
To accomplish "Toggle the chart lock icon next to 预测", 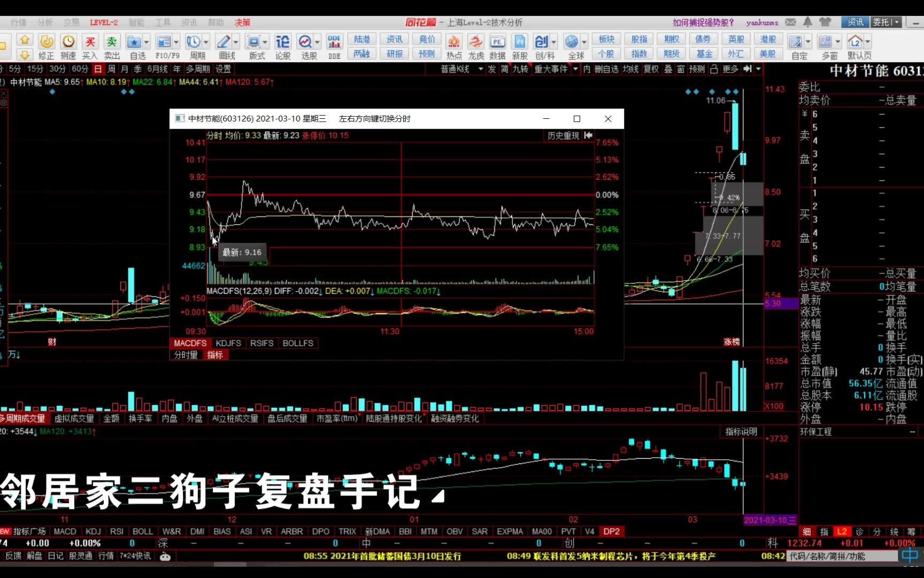I will (714, 69).
